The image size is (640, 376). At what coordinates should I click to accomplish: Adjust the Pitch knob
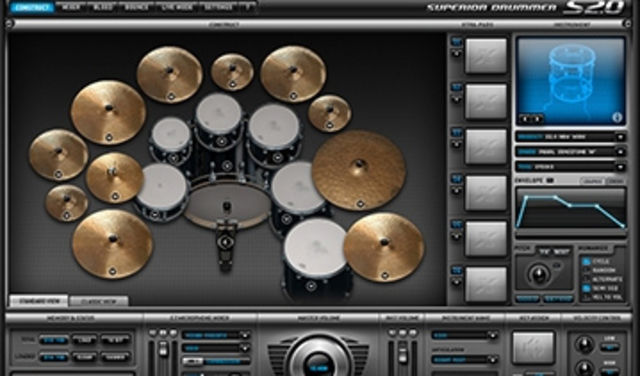pos(539,274)
